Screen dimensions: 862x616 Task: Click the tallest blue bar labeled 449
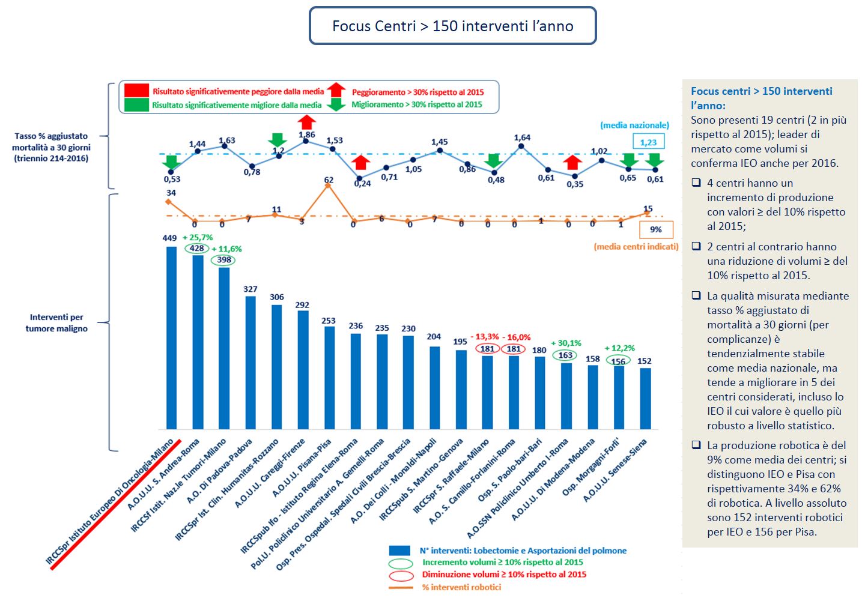pyautogui.click(x=171, y=336)
